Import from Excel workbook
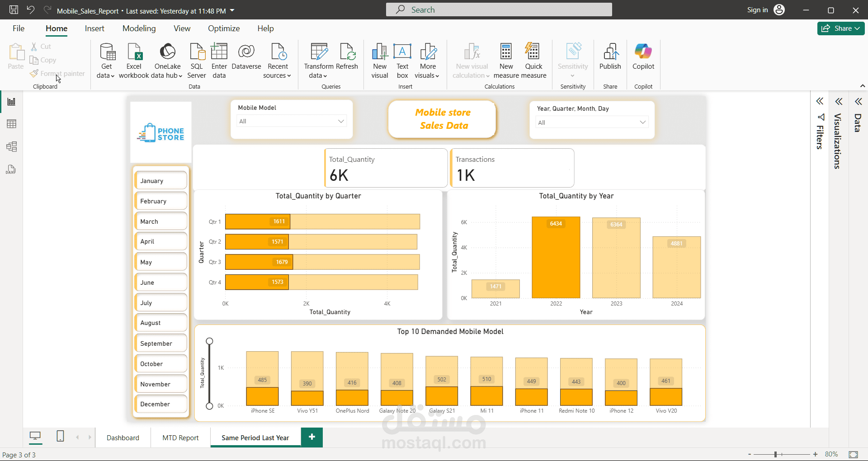This screenshot has width=868, height=461. 134,61
